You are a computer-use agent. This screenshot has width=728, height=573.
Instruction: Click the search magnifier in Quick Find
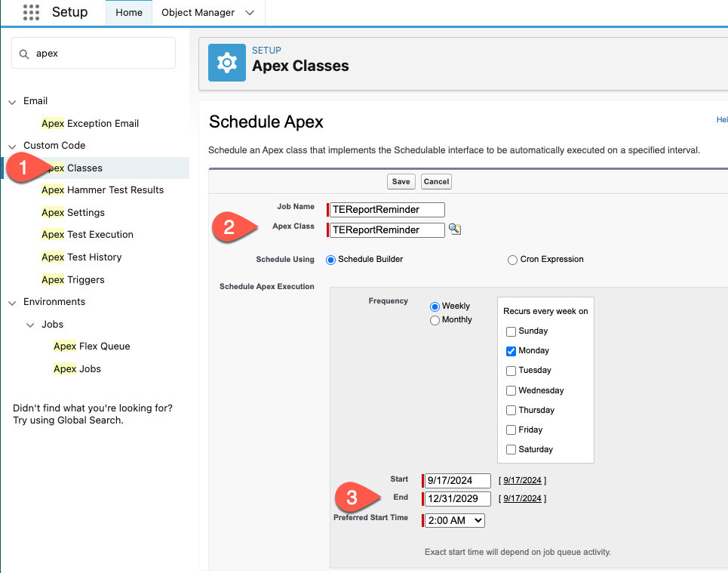click(x=24, y=54)
